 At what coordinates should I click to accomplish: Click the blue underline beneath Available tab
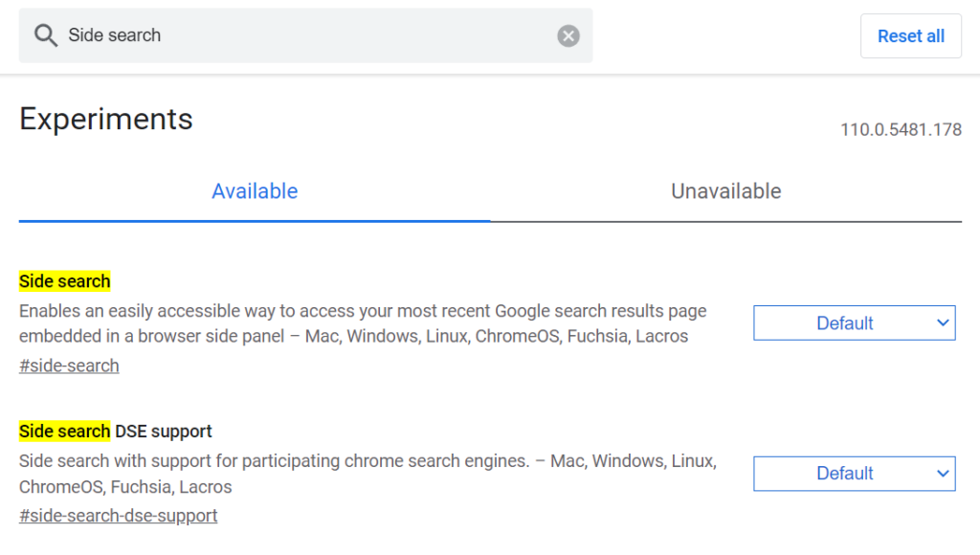[255, 221]
